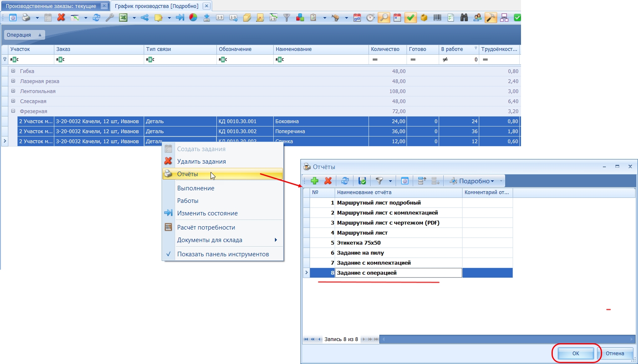638x364 pixels.
Task: Export to Excel using the green icon
Action: click(x=123, y=18)
